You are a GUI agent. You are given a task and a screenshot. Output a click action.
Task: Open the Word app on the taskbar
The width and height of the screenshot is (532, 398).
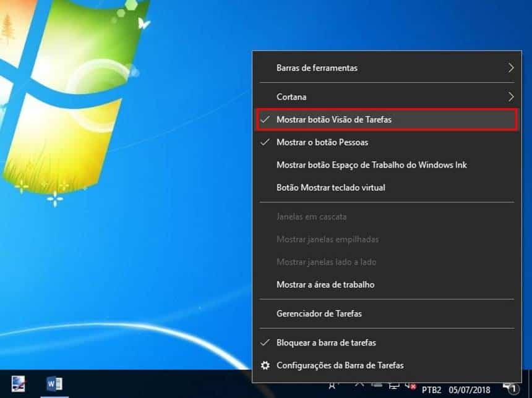pyautogui.click(x=54, y=384)
